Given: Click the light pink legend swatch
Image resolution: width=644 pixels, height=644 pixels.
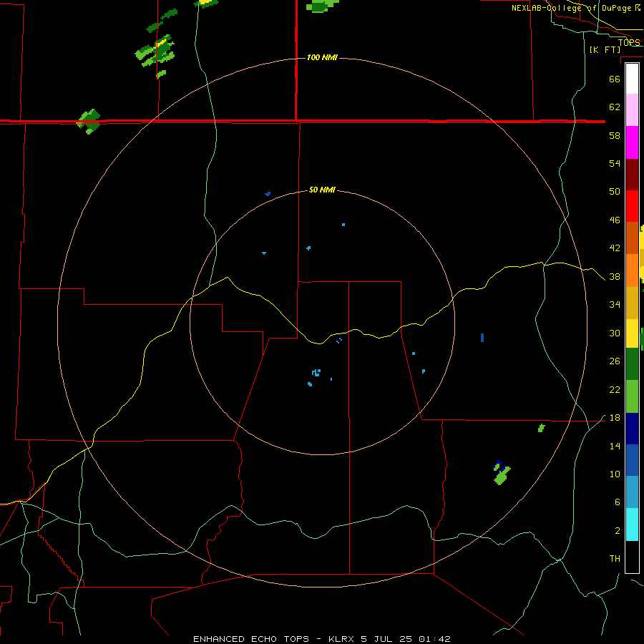Looking at the screenshot, I should point(632,109).
